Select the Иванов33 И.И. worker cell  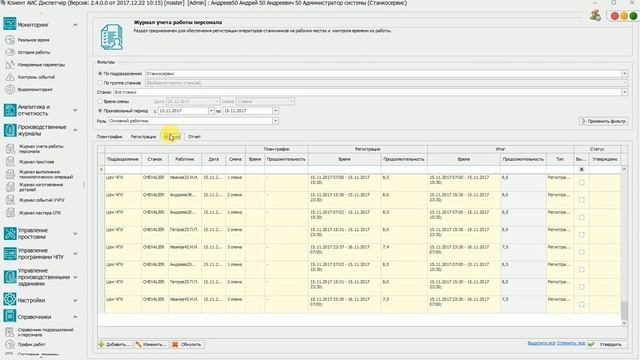click(184, 182)
